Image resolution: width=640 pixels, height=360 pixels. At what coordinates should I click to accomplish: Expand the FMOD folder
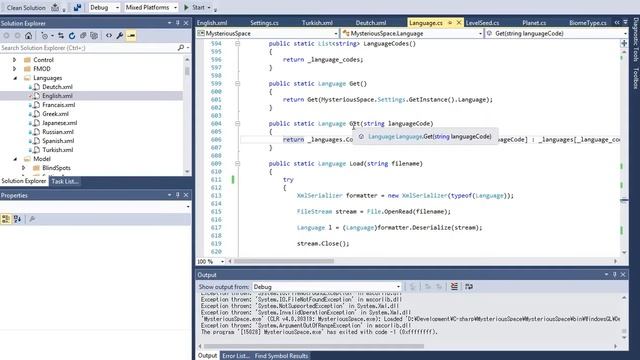15,69
